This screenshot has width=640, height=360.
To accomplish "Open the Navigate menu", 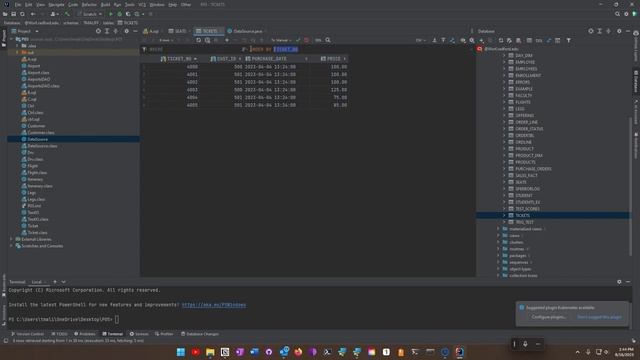I will (56, 4).
